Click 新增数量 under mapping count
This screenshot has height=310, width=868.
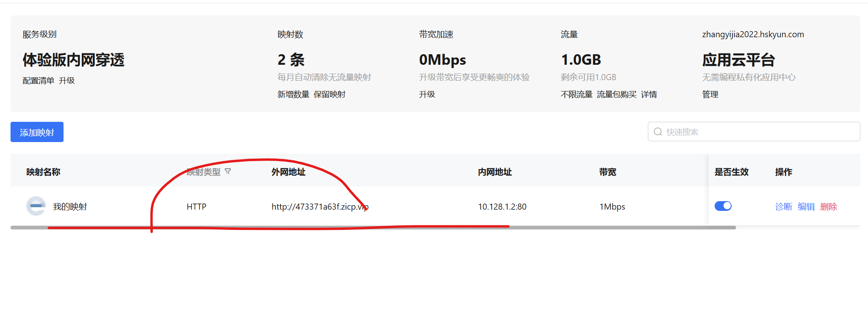click(x=293, y=94)
